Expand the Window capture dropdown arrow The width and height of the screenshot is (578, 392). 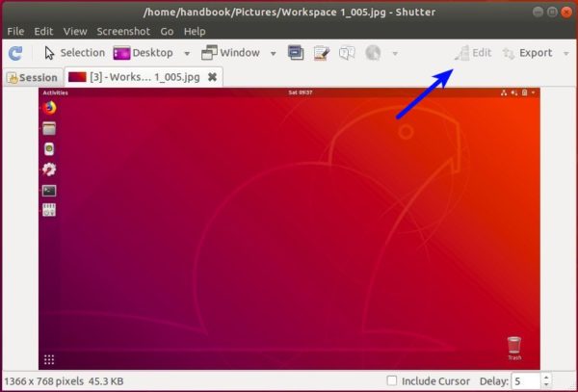[274, 53]
